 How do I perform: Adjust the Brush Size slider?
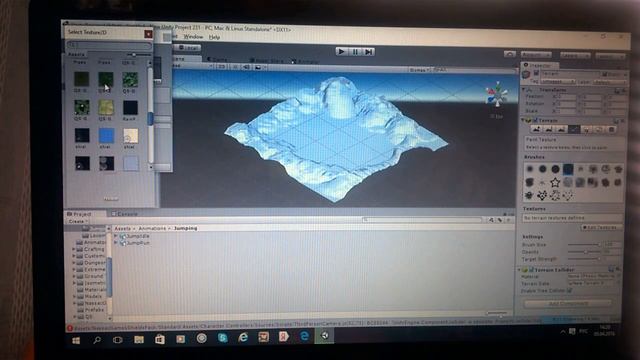coord(584,244)
